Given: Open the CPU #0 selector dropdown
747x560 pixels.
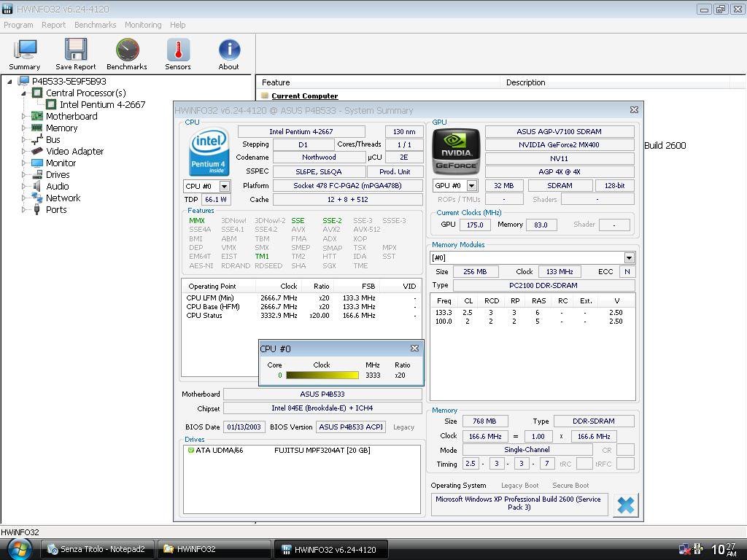Looking at the screenshot, I should [x=224, y=187].
